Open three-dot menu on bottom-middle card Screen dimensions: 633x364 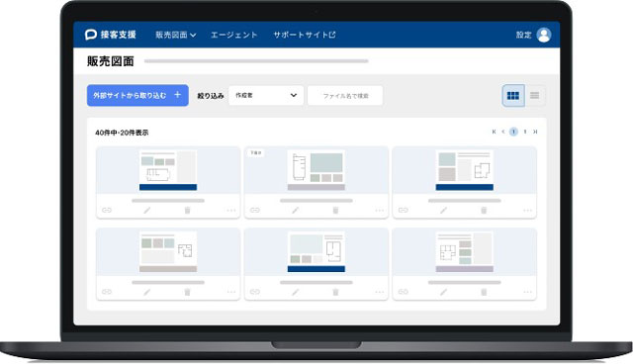pos(380,292)
